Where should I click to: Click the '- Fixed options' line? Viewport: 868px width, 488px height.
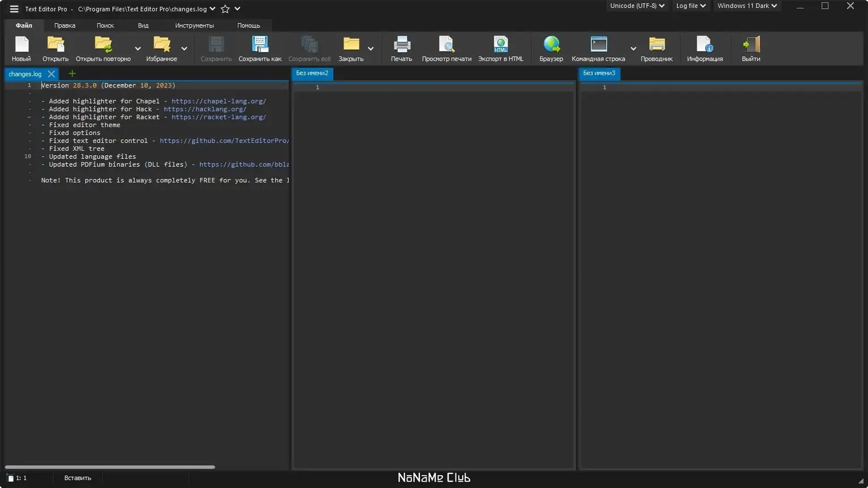coord(71,133)
